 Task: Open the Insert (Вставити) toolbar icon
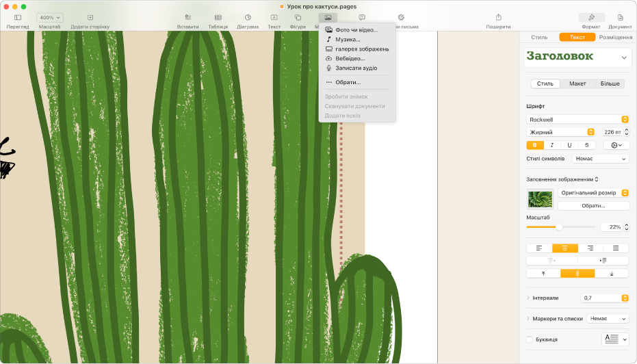click(x=187, y=18)
